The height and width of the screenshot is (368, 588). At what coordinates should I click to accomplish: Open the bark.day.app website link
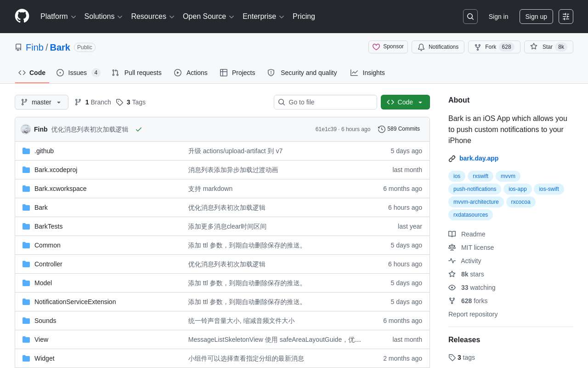479,158
